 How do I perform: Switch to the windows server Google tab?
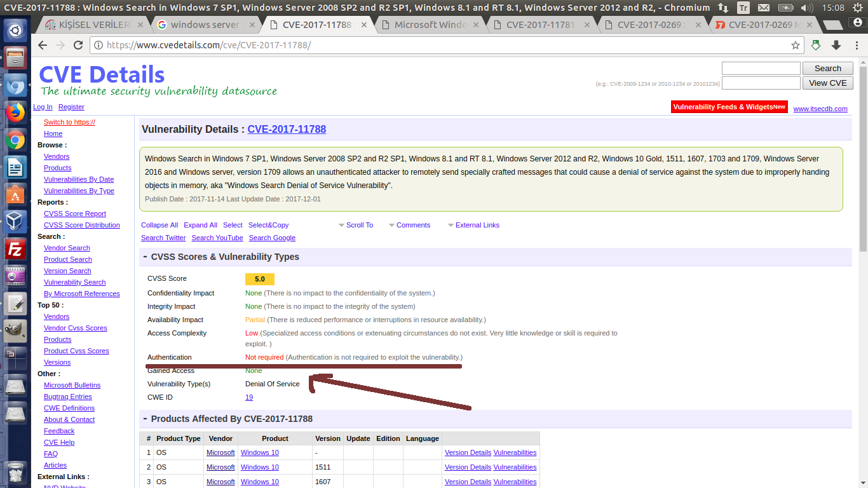pyautogui.click(x=205, y=25)
